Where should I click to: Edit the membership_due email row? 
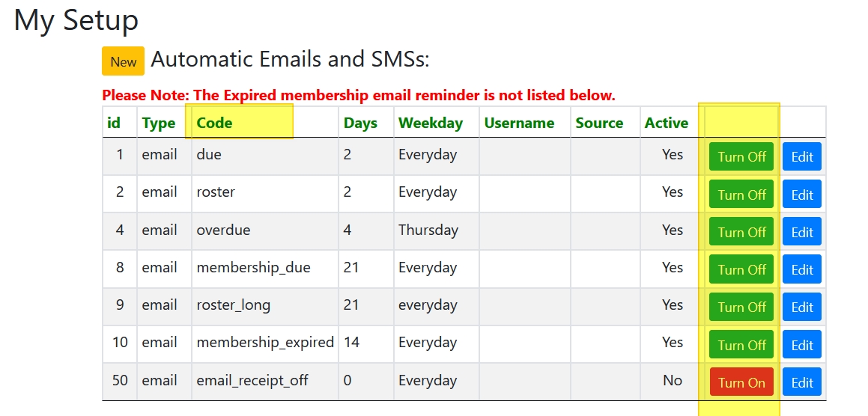click(801, 269)
